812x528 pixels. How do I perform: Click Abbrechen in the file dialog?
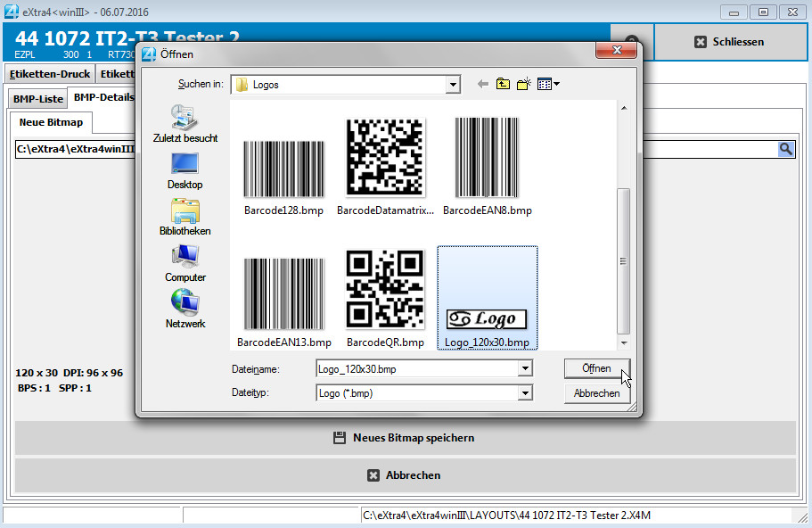click(x=596, y=393)
